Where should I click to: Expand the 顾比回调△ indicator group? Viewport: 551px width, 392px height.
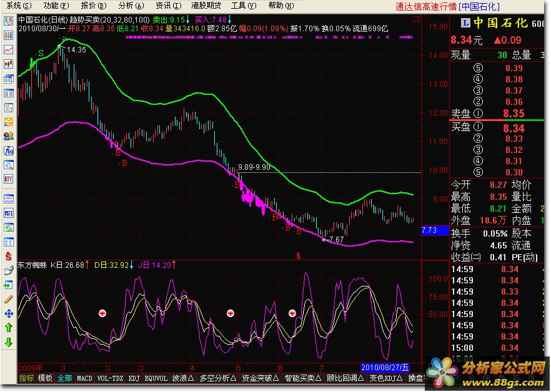pyautogui.click(x=345, y=378)
